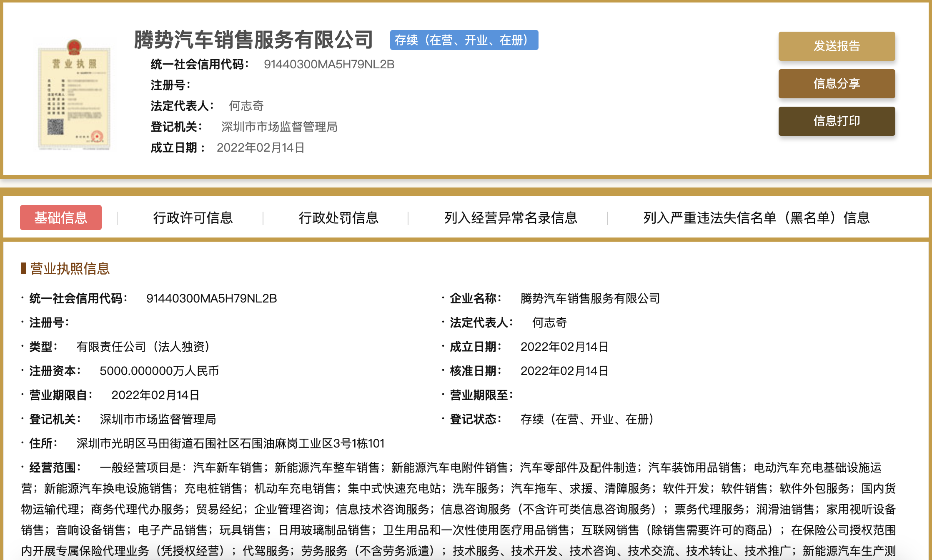Open the 行政处罚信息 tab
The image size is (932, 560).
point(338,217)
